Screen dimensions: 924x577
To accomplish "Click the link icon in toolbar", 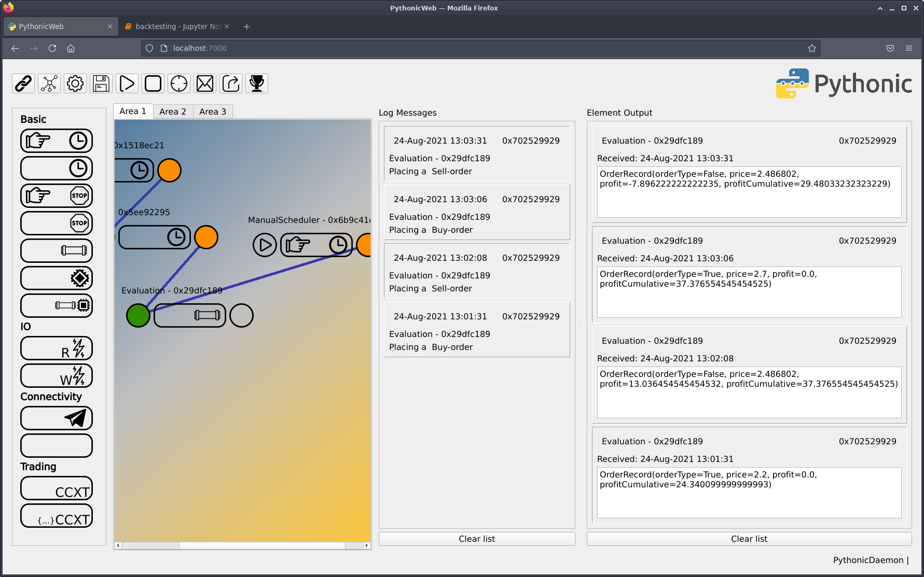I will coord(23,83).
